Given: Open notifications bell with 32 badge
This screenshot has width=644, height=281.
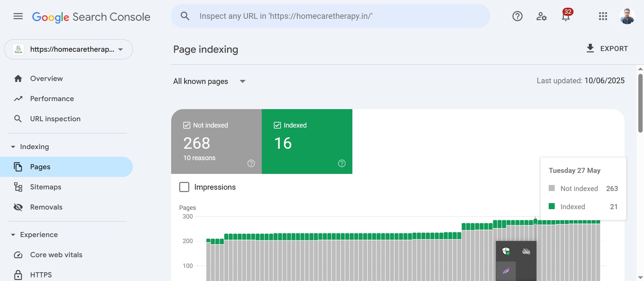Looking at the screenshot, I should (566, 15).
